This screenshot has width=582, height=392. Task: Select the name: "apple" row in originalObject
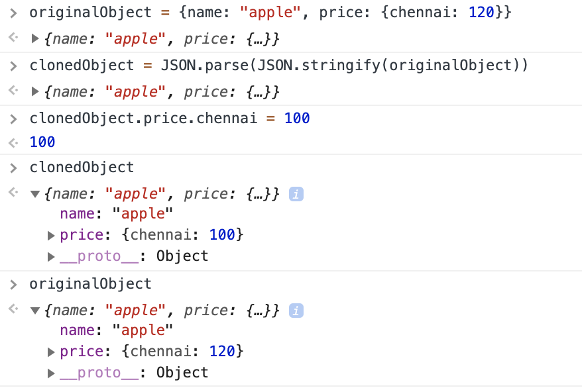click(117, 330)
